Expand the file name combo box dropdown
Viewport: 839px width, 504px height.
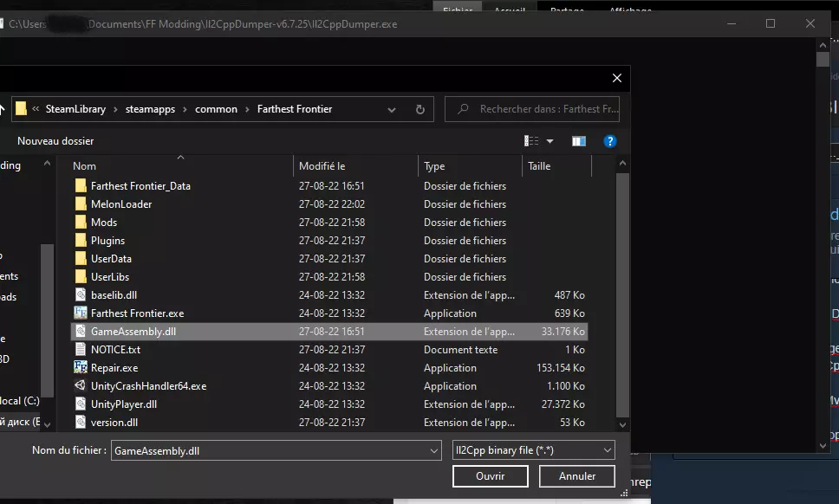pos(434,450)
